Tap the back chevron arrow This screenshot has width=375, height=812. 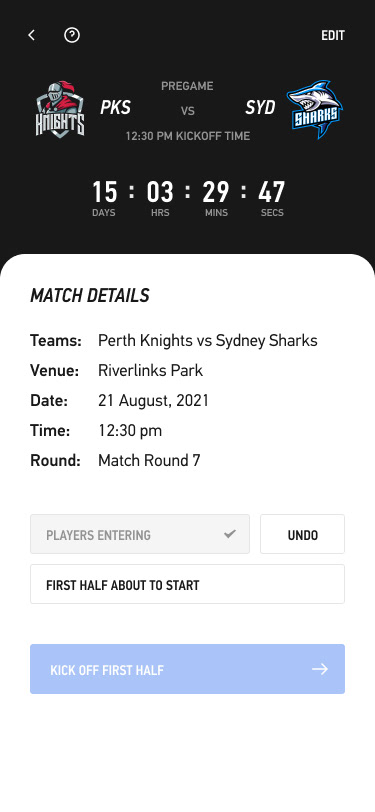coord(32,35)
